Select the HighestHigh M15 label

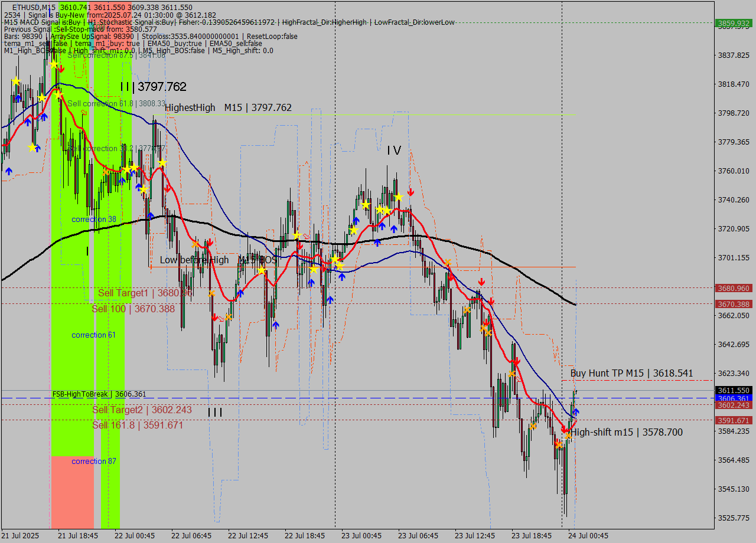228,107
